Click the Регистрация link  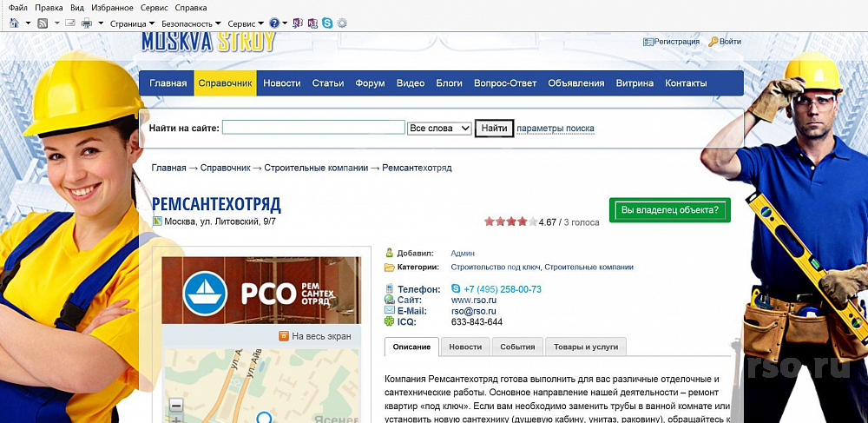point(676,42)
